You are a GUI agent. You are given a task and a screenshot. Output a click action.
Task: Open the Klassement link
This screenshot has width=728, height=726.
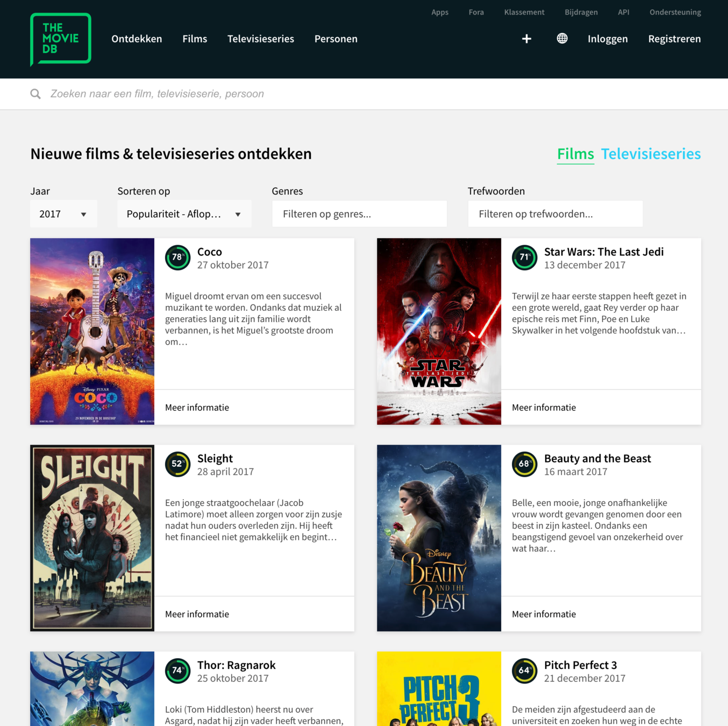tap(524, 12)
